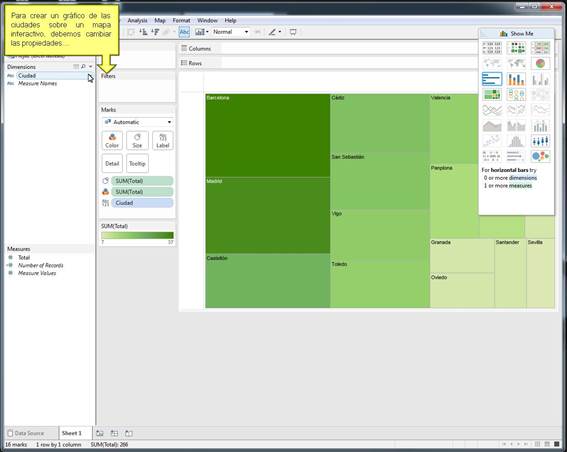Open the Help menu
The height and width of the screenshot is (452, 567).
(x=230, y=21)
